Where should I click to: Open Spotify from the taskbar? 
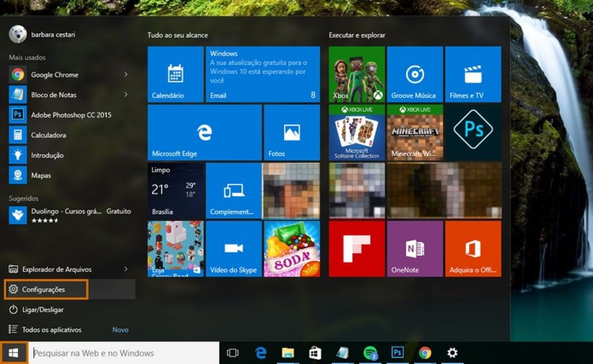(x=369, y=352)
